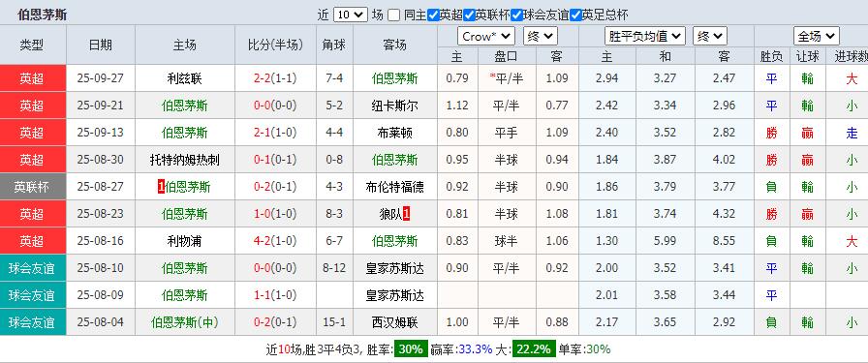Uncheck the 英超 filter checkbox
The image size is (868, 363).
433,15
